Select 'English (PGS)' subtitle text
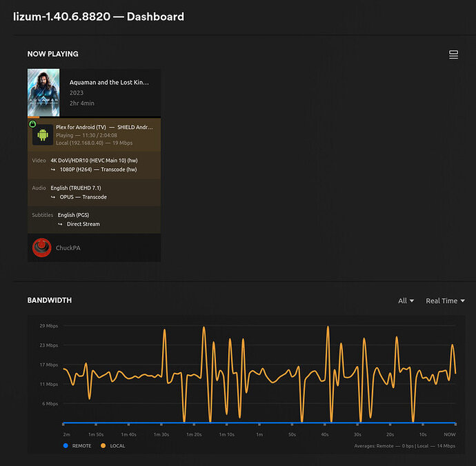 (73, 215)
